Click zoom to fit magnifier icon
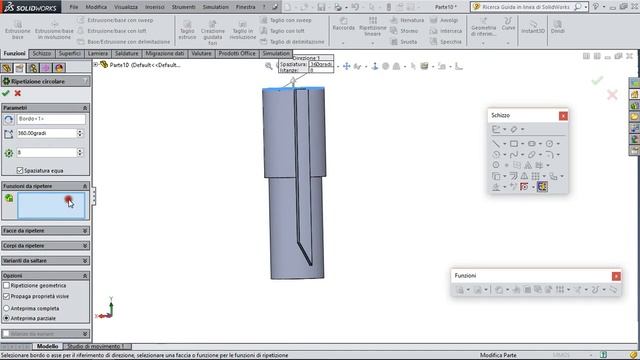Image resolution: width=640 pixels, height=360 pixels. (x=268, y=66)
